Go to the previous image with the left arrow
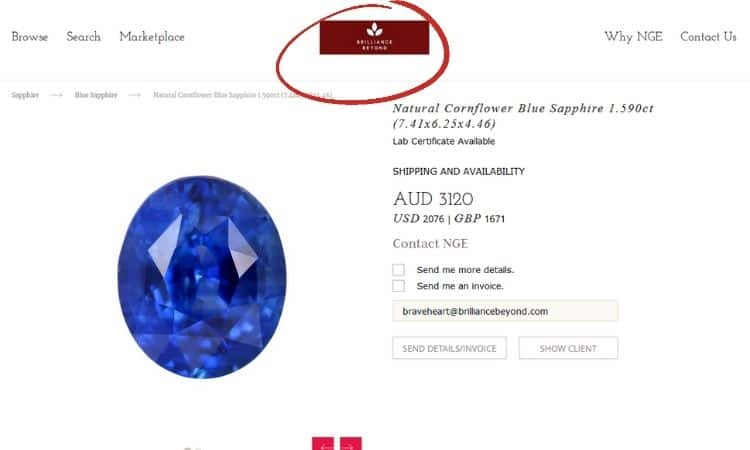750x450 pixels. 323,443
